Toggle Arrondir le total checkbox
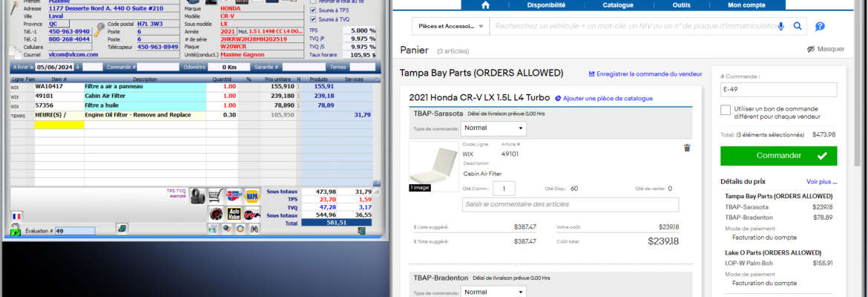This screenshot has height=297, width=868. 313,1
